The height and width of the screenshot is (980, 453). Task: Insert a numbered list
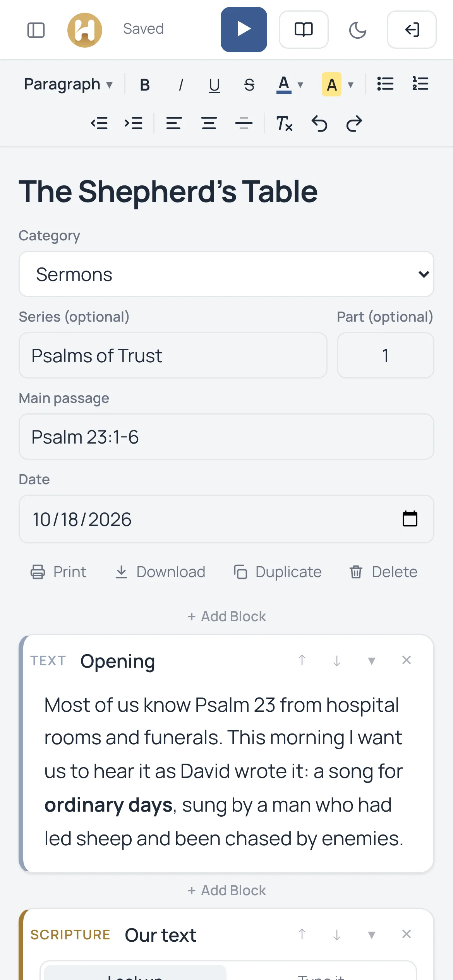(420, 84)
